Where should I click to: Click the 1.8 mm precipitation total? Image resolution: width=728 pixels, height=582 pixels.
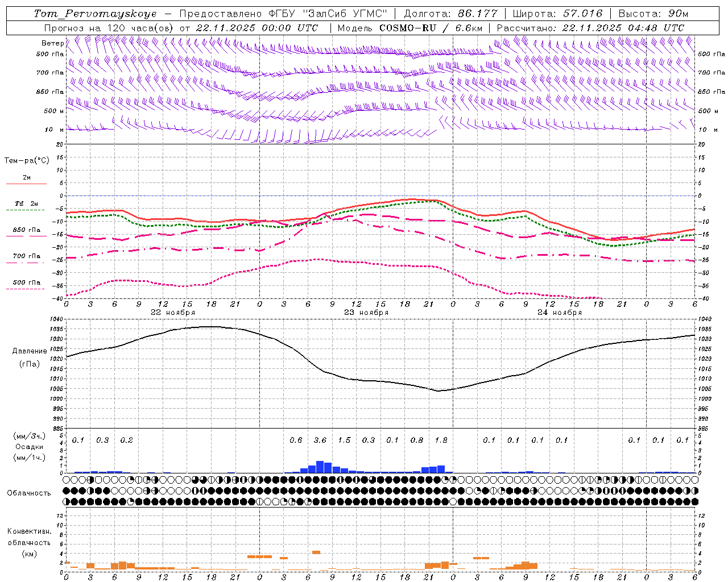(441, 440)
